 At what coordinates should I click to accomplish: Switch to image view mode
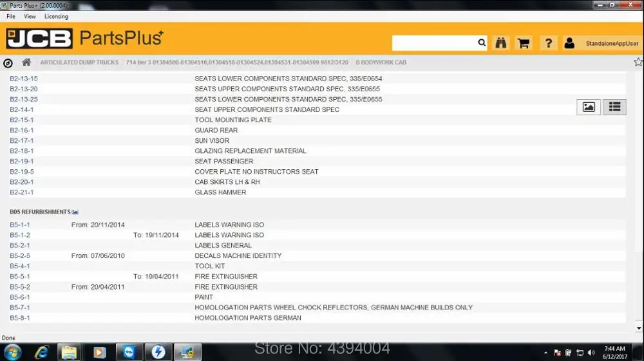coord(589,107)
